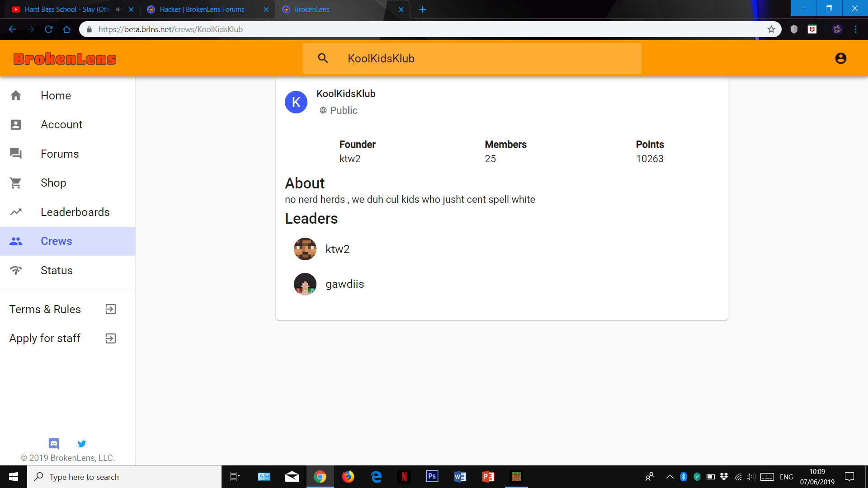View site security lock info
Viewport: 868px width, 488px height.
pyautogui.click(x=89, y=29)
